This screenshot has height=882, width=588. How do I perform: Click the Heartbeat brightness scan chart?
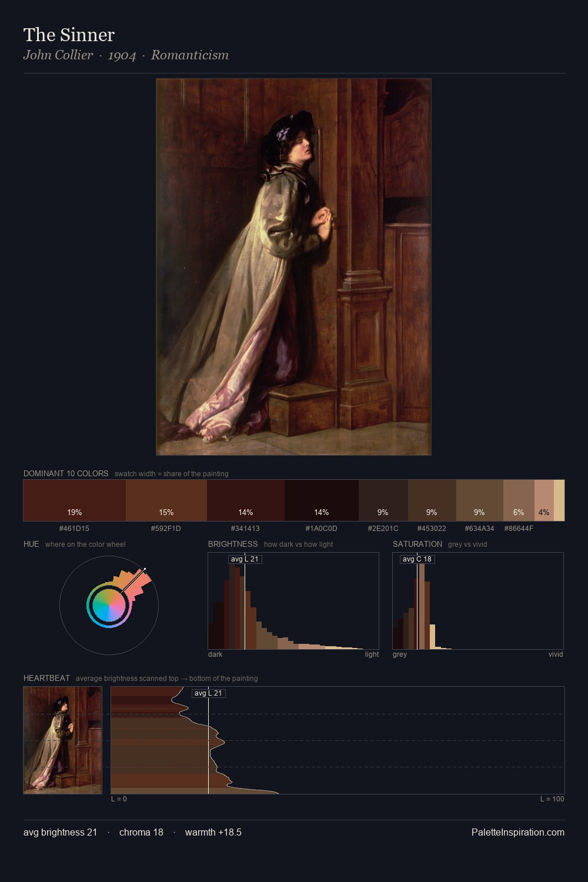tap(338, 740)
